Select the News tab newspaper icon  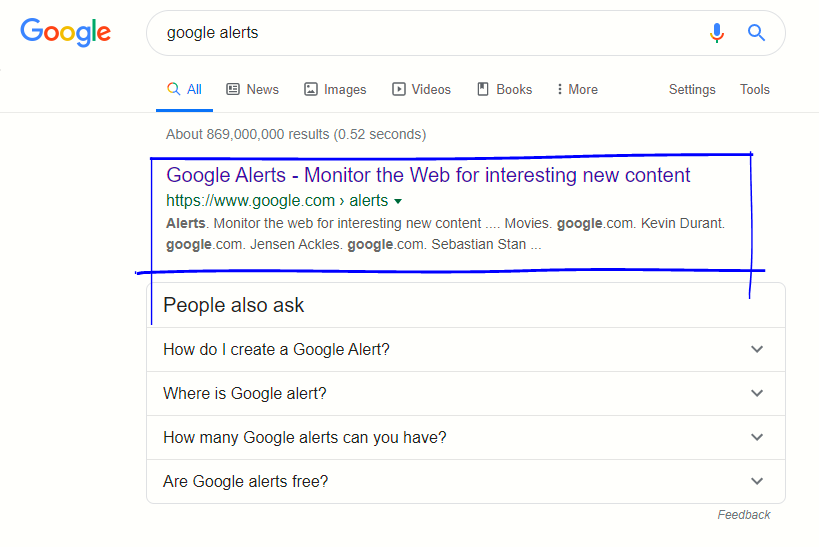click(x=233, y=89)
